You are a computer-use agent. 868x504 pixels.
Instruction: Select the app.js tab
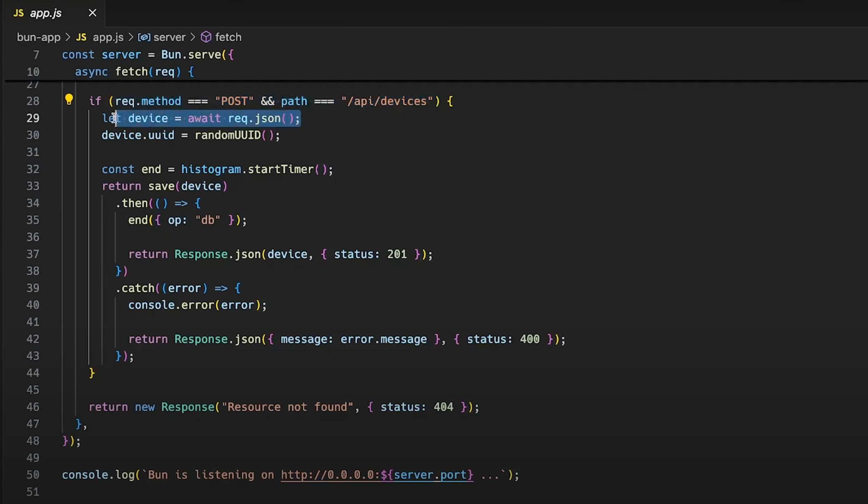tap(46, 13)
